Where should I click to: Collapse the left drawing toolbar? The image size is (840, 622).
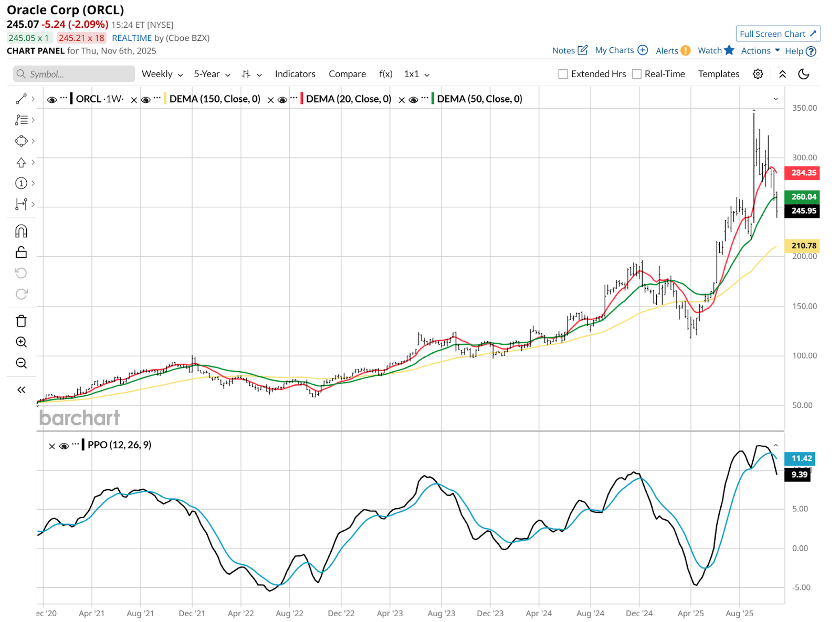point(21,389)
